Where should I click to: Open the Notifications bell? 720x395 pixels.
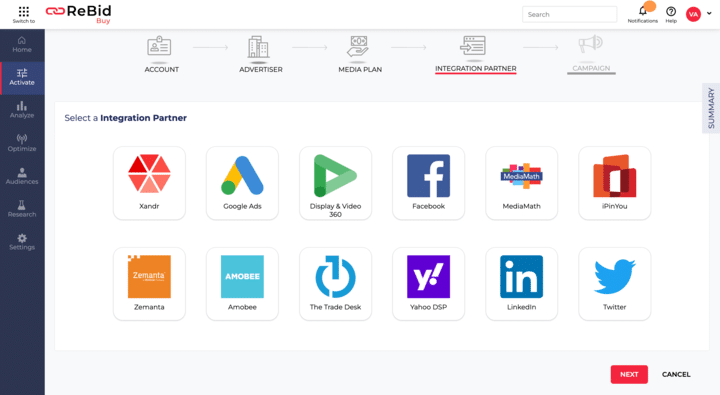pos(643,14)
